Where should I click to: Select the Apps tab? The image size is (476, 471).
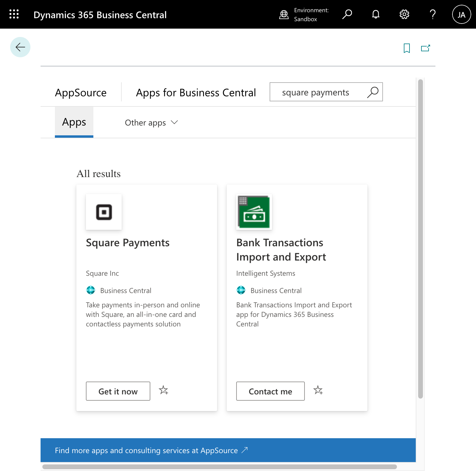tap(74, 122)
